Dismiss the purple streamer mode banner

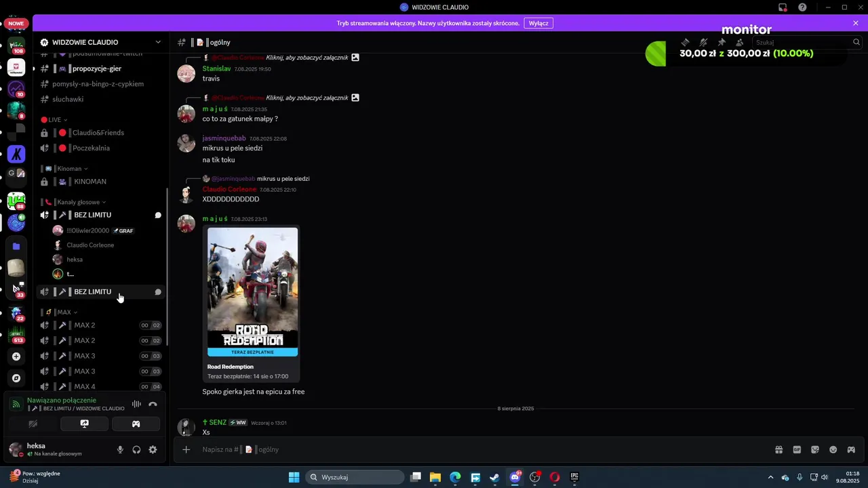click(x=856, y=23)
